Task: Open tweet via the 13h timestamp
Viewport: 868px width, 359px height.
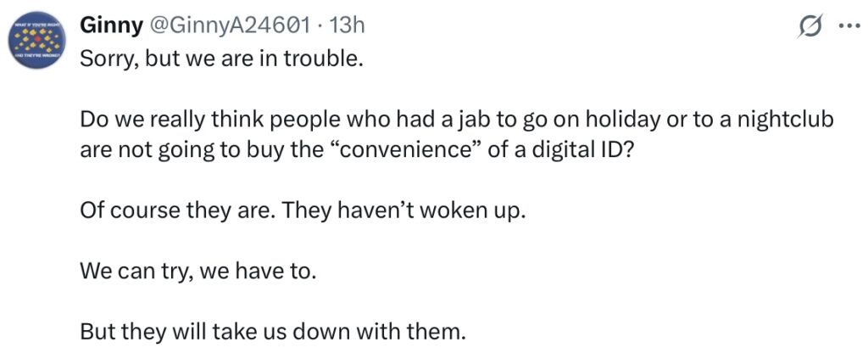Action: (347, 25)
